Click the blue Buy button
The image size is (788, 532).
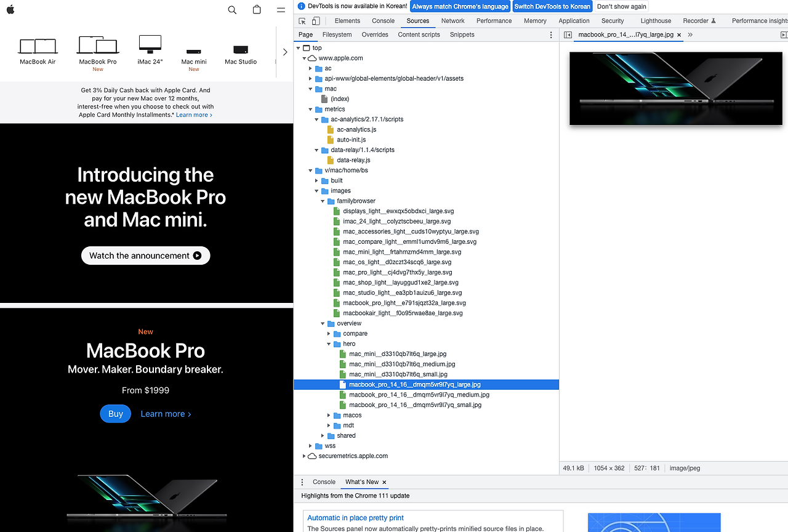[x=116, y=414]
